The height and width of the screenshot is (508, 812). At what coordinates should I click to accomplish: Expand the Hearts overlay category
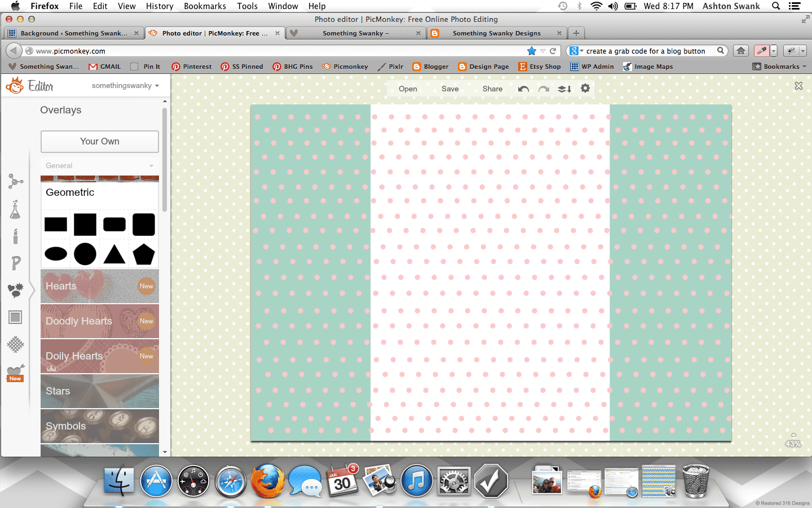tap(99, 286)
